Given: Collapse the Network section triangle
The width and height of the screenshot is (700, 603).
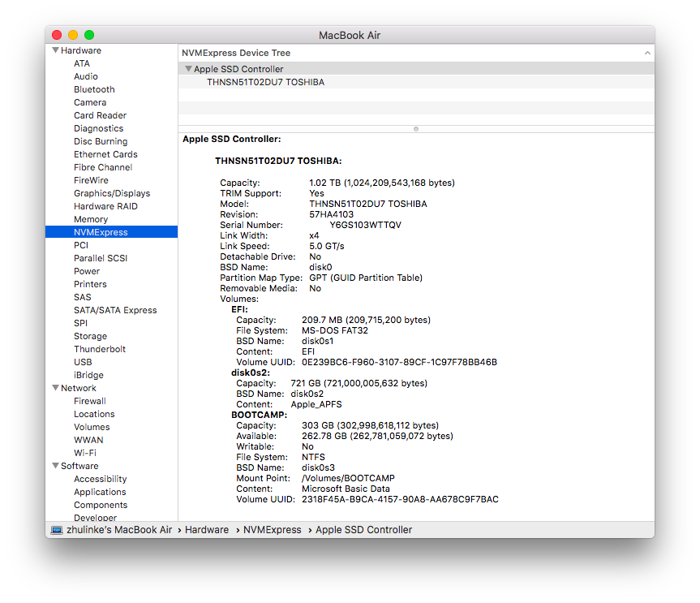Looking at the screenshot, I should (x=56, y=388).
